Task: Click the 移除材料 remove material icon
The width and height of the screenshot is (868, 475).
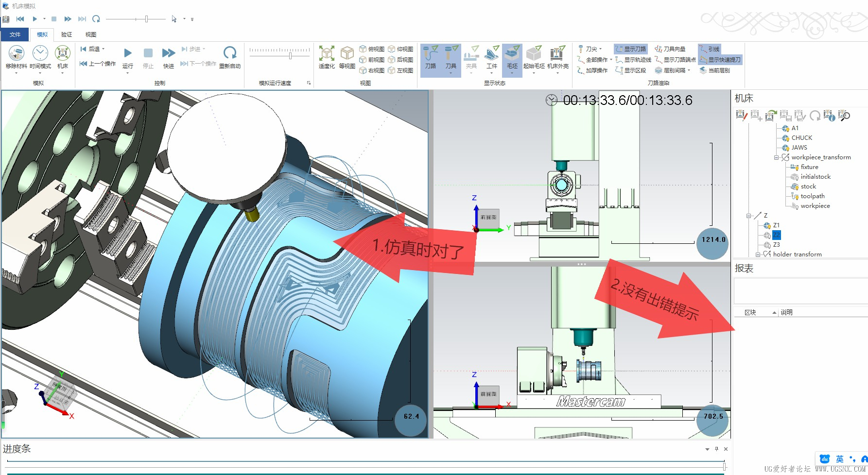Action: tap(16, 53)
